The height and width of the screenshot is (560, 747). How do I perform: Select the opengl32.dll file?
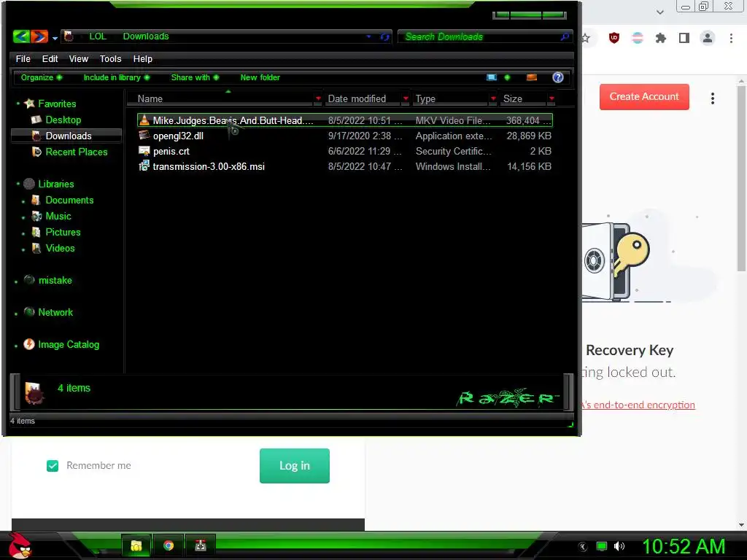click(344, 136)
